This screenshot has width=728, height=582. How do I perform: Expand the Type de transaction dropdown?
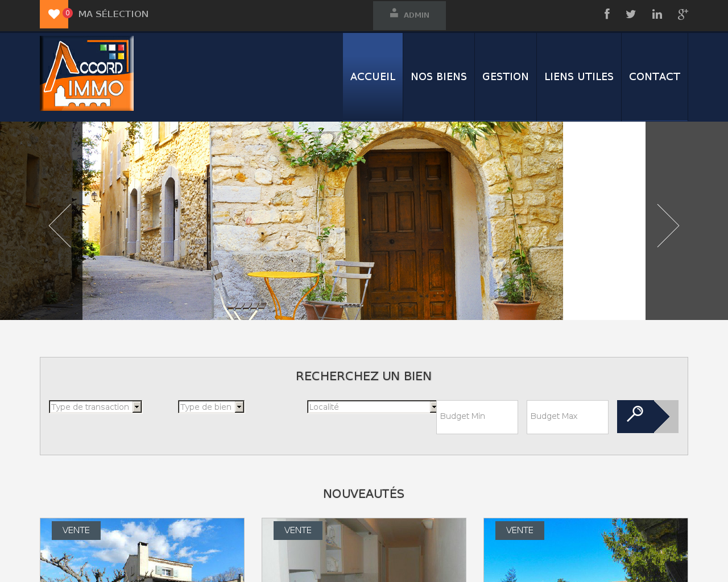pos(96,407)
